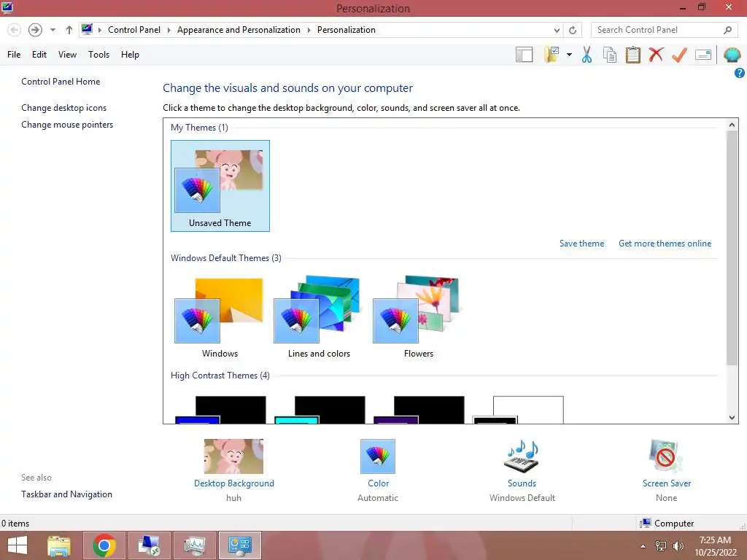Click the clipboard Paste icon
The image size is (747, 560).
click(632, 55)
